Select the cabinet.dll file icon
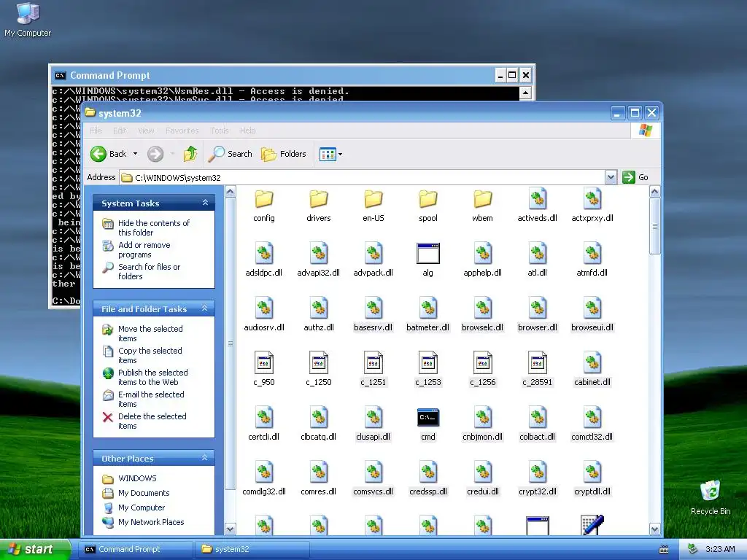The width and height of the screenshot is (747, 560). pyautogui.click(x=592, y=363)
